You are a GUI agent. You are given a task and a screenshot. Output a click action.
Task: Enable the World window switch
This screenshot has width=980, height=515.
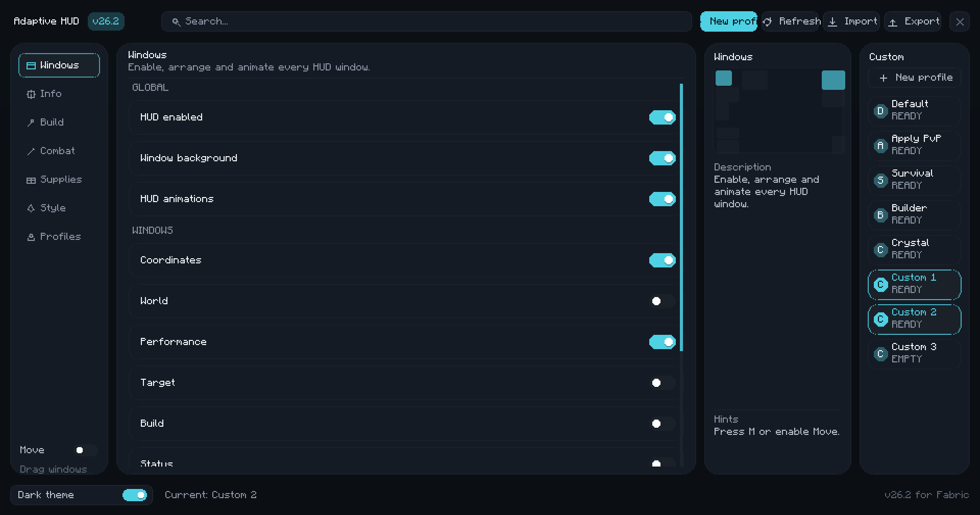[663, 301]
